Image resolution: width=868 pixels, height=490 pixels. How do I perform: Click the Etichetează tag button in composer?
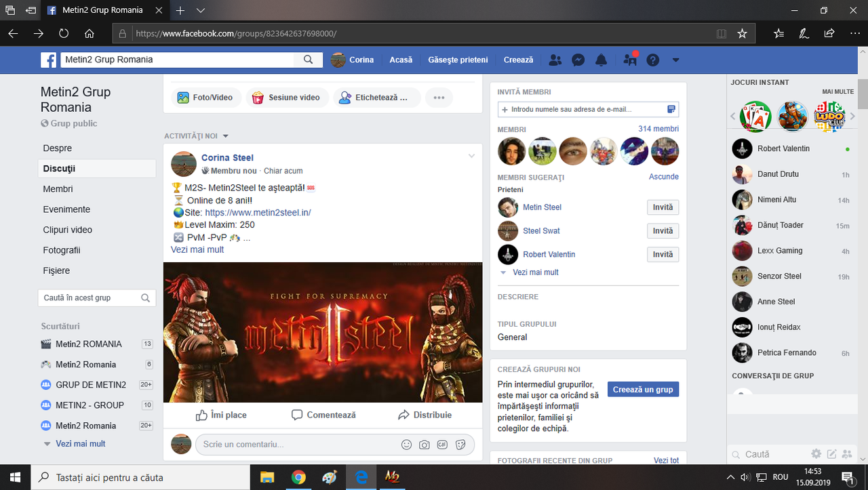376,98
